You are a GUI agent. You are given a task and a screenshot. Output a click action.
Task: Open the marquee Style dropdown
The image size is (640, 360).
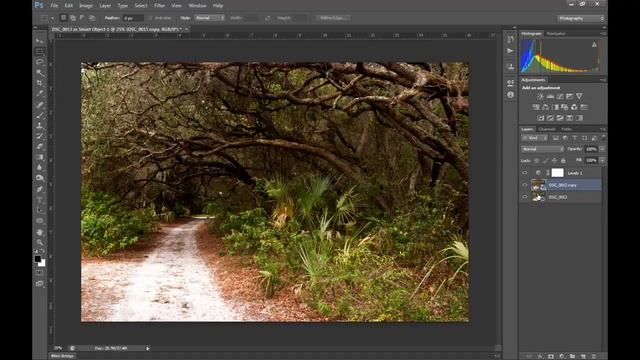(x=209, y=18)
